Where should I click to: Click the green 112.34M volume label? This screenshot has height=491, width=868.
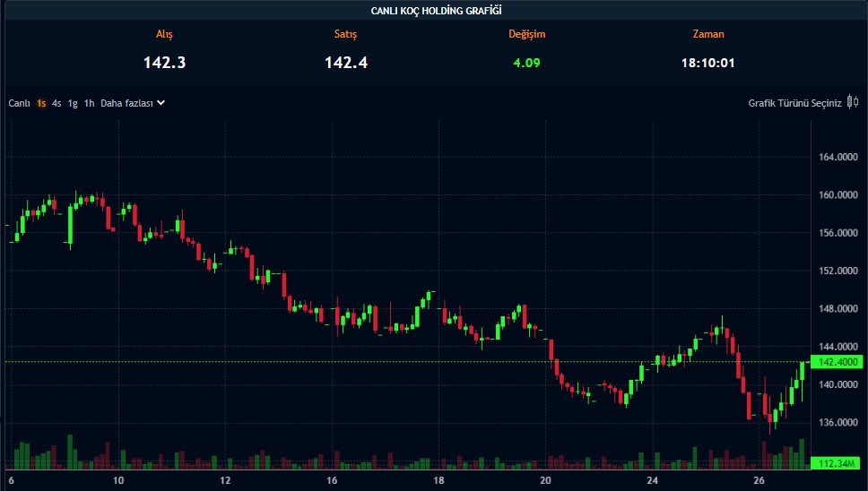[836, 463]
